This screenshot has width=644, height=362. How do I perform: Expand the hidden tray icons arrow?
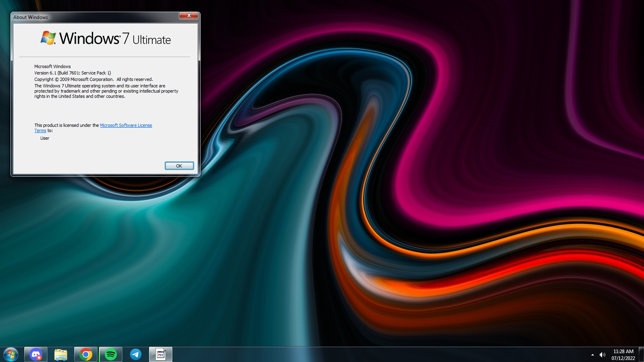(592, 355)
